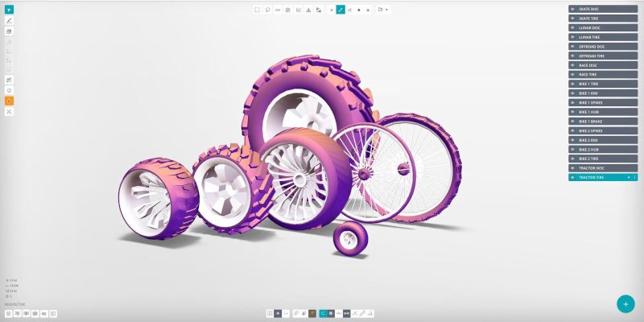
Task: Choose the orange shading mode swatch
Action: (312, 312)
